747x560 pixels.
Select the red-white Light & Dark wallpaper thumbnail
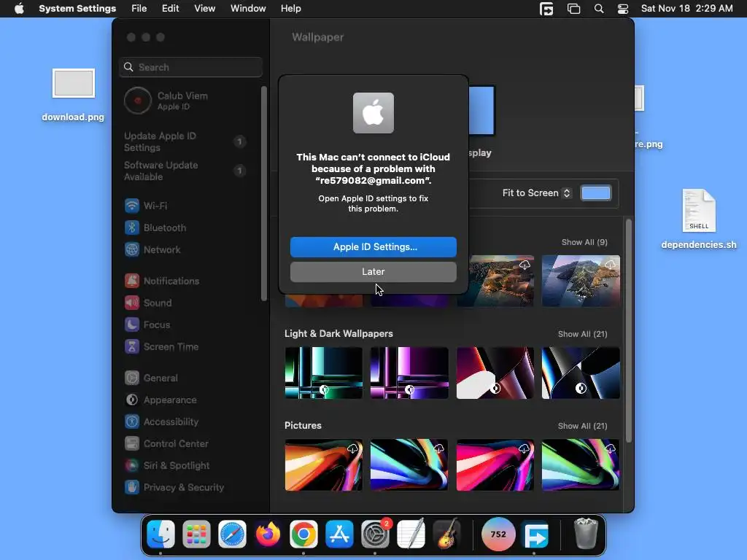point(495,373)
